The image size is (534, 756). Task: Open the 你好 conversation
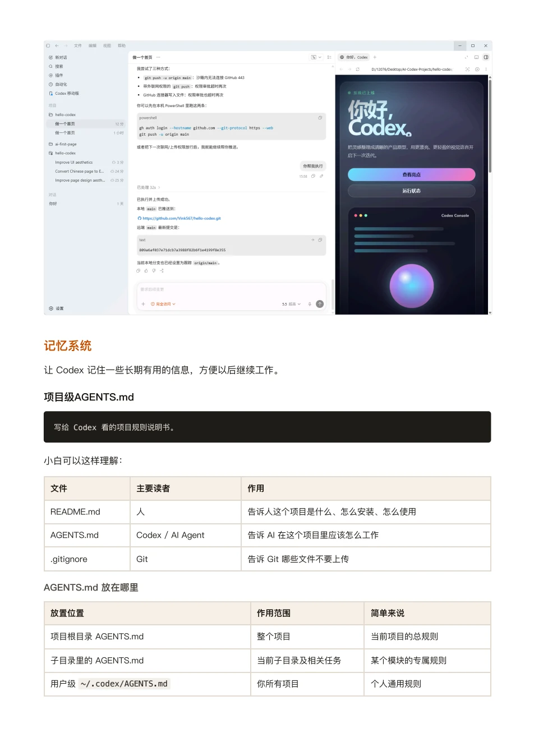(86, 204)
